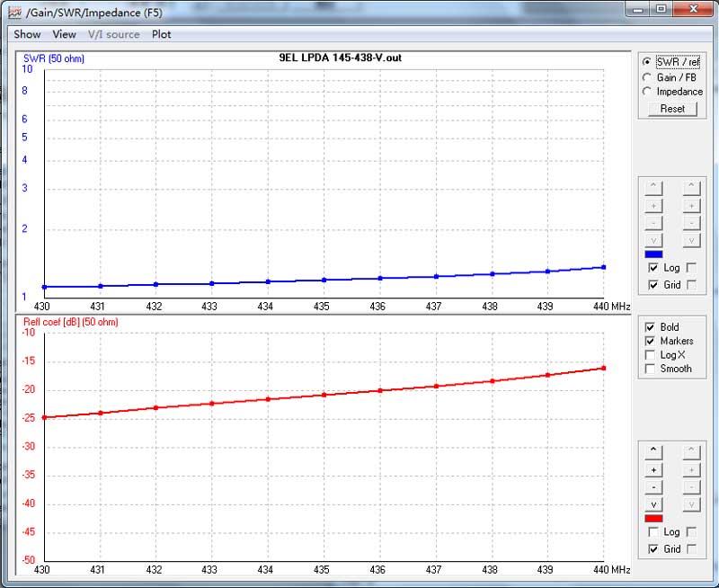Click the blue SWR data marker at 435 MHz

(x=324, y=280)
